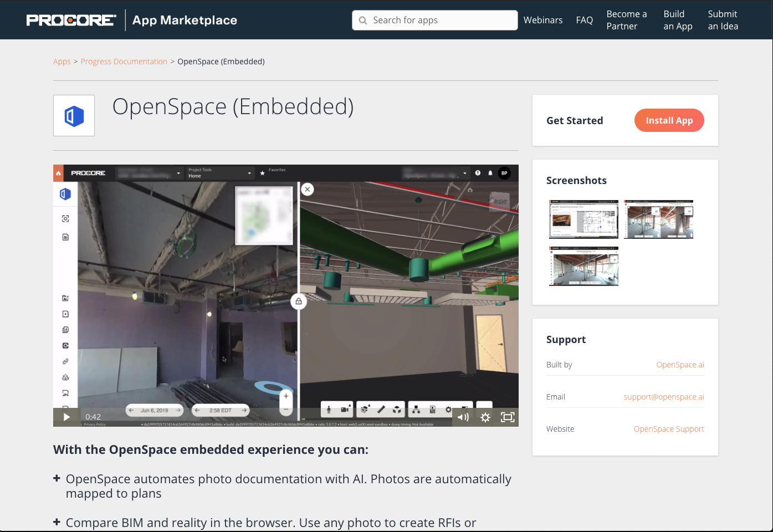Select the exploded cube BIM tool

[x=397, y=410]
